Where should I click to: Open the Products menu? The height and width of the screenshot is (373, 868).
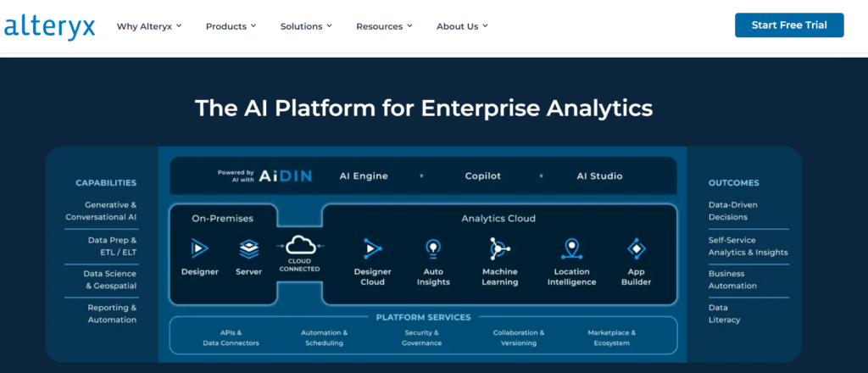(x=231, y=26)
